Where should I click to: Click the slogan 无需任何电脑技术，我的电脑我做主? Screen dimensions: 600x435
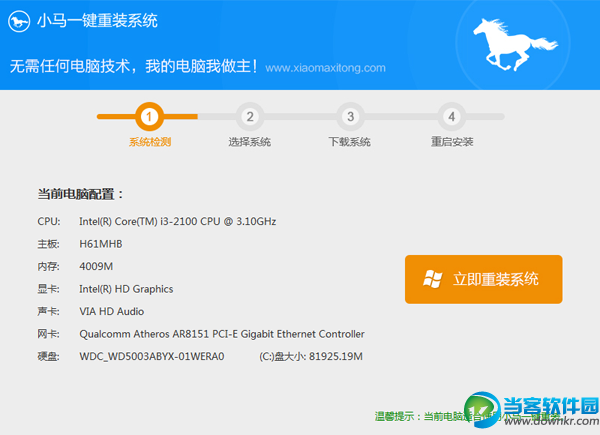[x=134, y=66]
